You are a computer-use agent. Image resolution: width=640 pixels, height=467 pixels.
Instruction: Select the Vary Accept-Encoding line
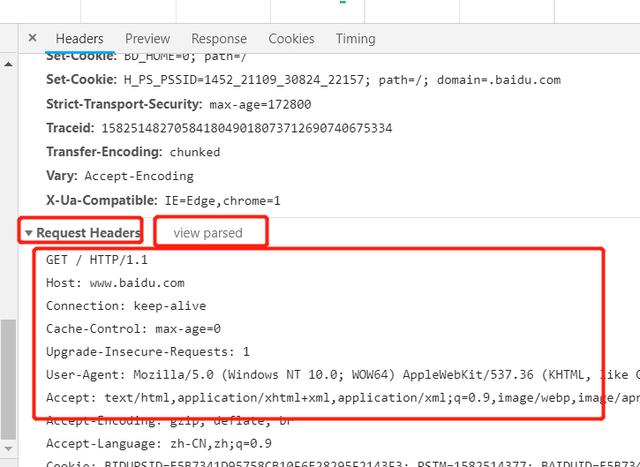(120, 176)
